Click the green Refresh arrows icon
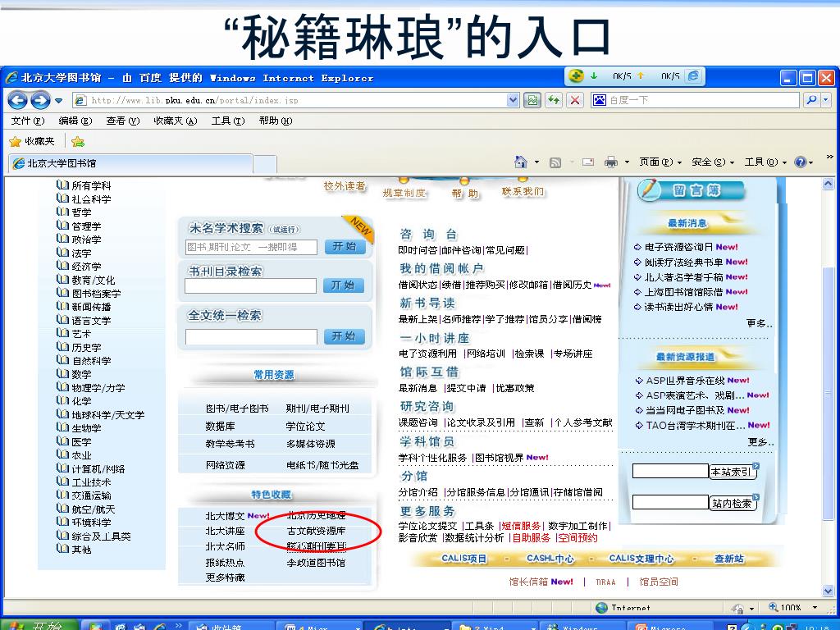The width and height of the screenshot is (840, 630). 554,100
